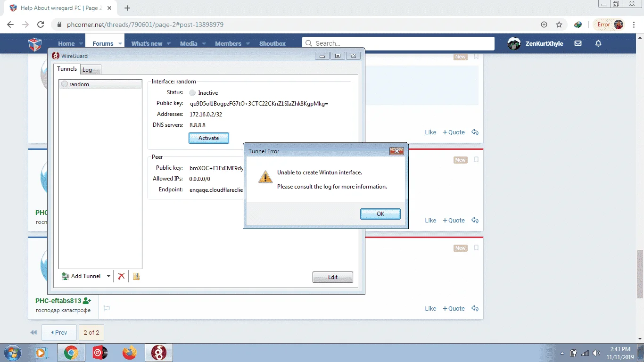Open the network tray icon

point(585,353)
